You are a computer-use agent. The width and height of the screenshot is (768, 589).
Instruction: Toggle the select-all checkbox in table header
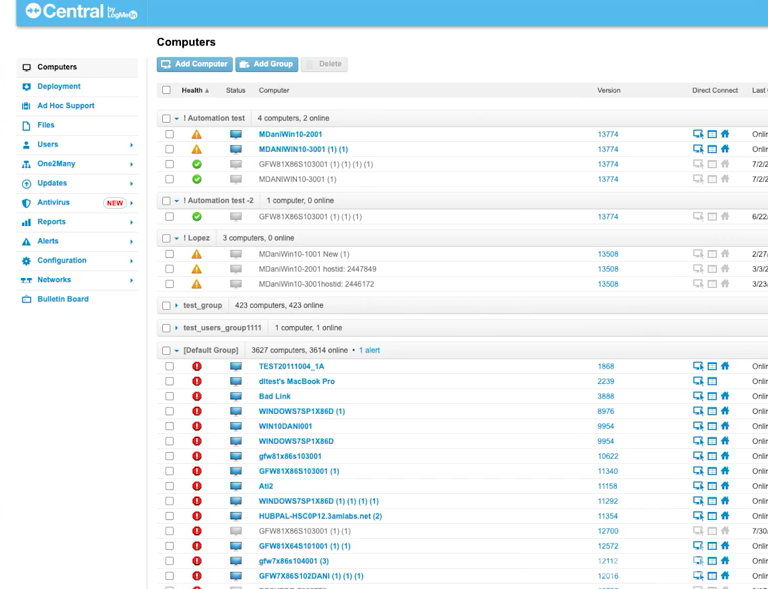[166, 90]
